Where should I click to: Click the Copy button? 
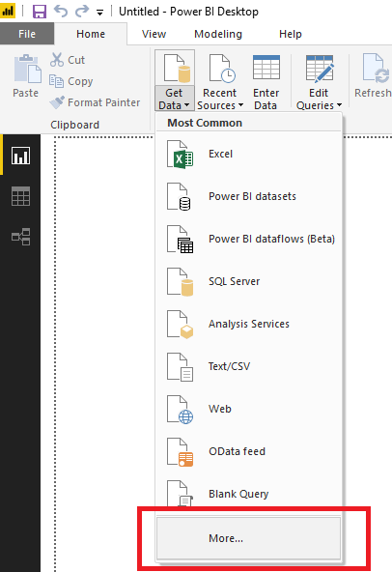pyautogui.click(x=71, y=81)
